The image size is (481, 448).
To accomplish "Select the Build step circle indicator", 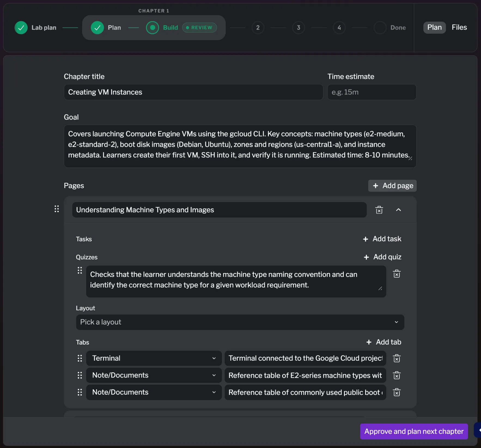I will pyautogui.click(x=153, y=27).
